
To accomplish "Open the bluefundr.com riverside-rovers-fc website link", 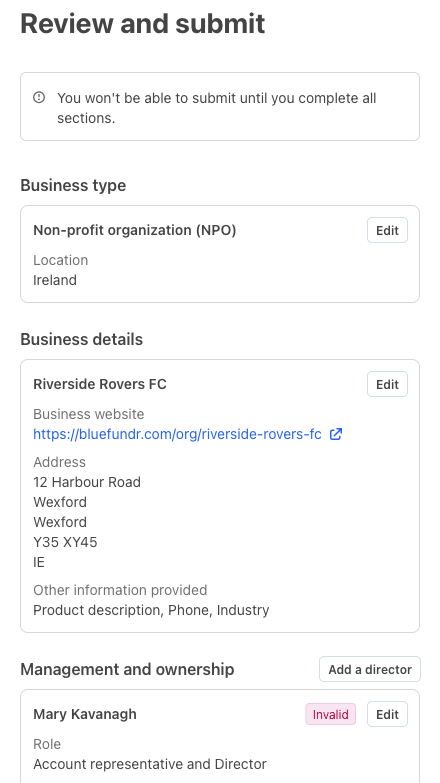I will pos(177,434).
